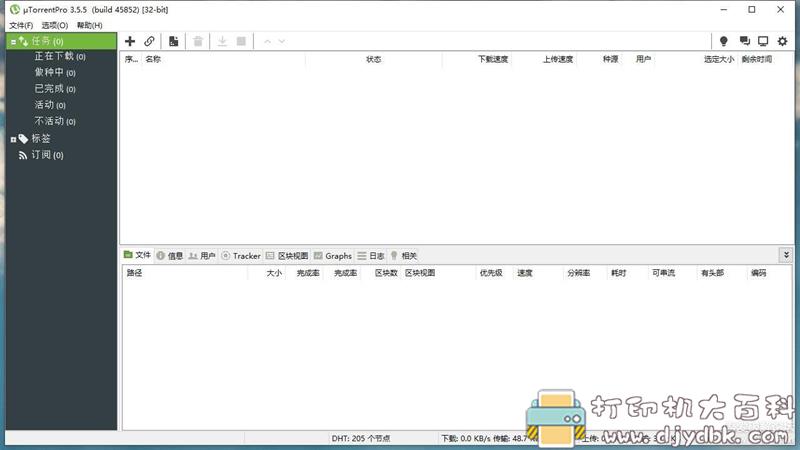
Task: Switch to the 信息 tab
Action: tap(169, 256)
